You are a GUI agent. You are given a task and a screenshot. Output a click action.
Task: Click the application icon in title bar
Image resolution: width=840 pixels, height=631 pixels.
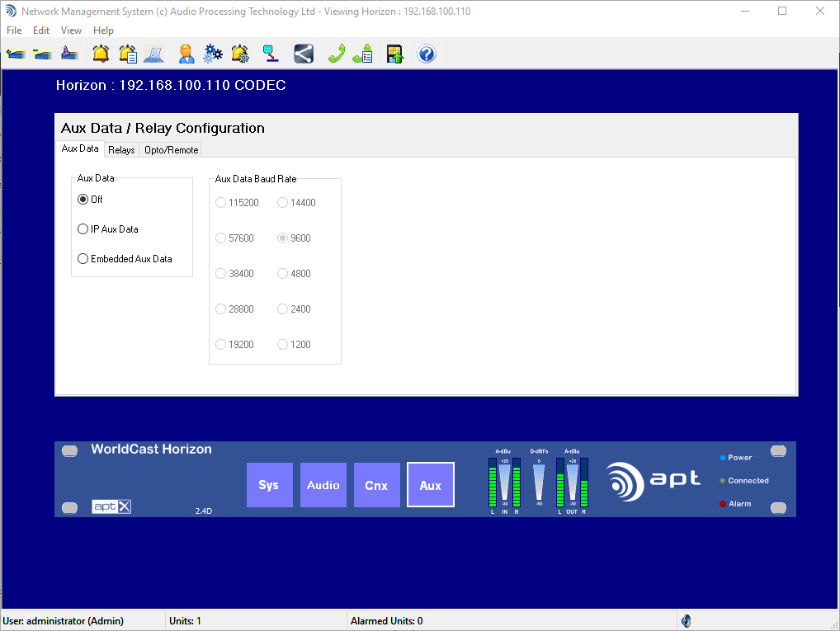point(10,12)
